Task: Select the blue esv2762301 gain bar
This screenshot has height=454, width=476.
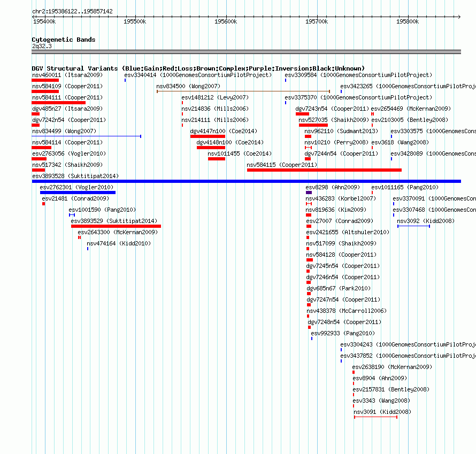Action: click(78, 193)
